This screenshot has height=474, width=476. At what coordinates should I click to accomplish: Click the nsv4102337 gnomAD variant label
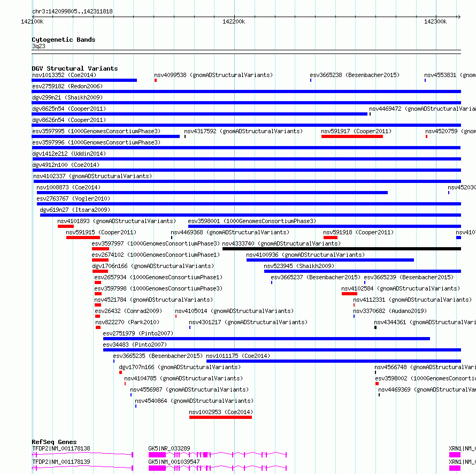coord(93,176)
